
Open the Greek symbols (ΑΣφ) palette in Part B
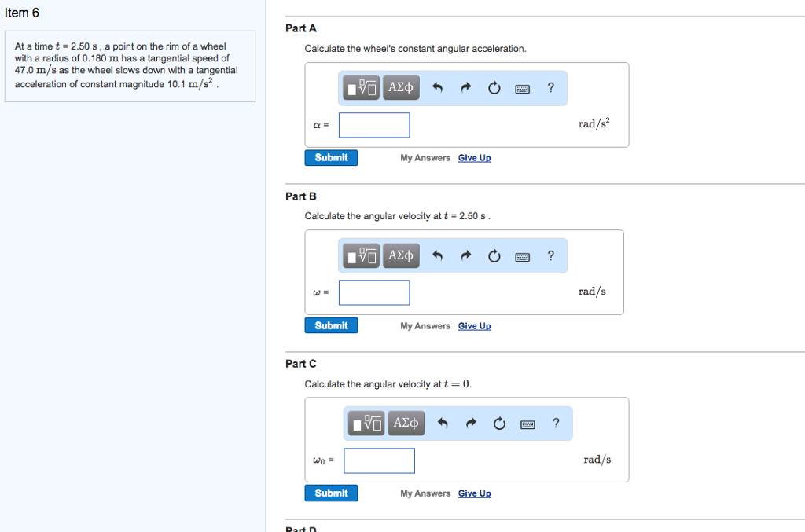[x=401, y=255]
